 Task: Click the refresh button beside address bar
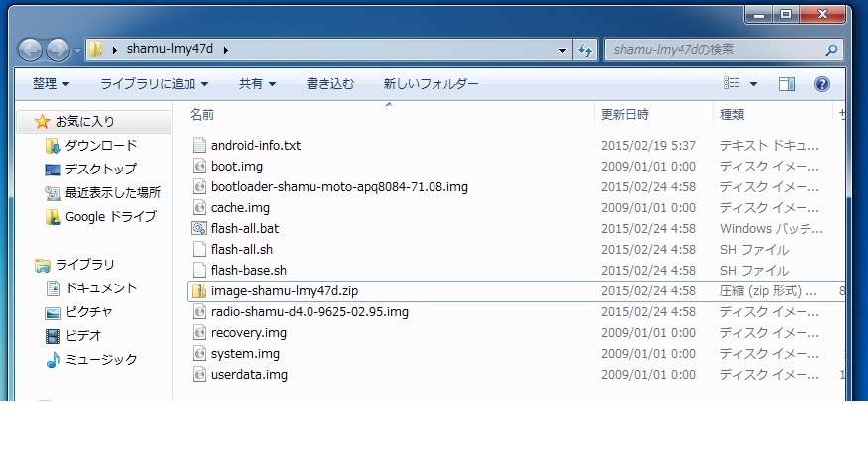(x=585, y=50)
